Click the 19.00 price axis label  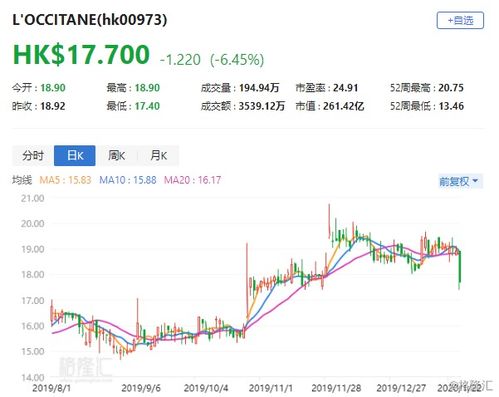[32, 250]
